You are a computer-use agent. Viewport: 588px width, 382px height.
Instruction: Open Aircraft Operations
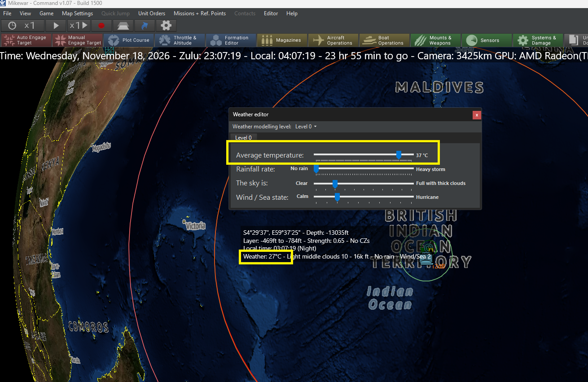point(333,40)
